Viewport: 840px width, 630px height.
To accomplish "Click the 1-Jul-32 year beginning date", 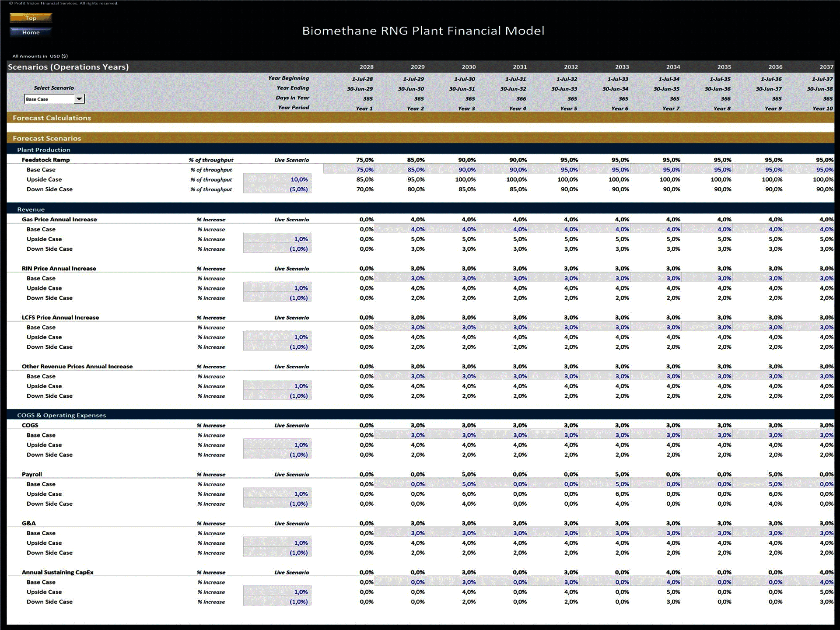I will coord(567,79).
